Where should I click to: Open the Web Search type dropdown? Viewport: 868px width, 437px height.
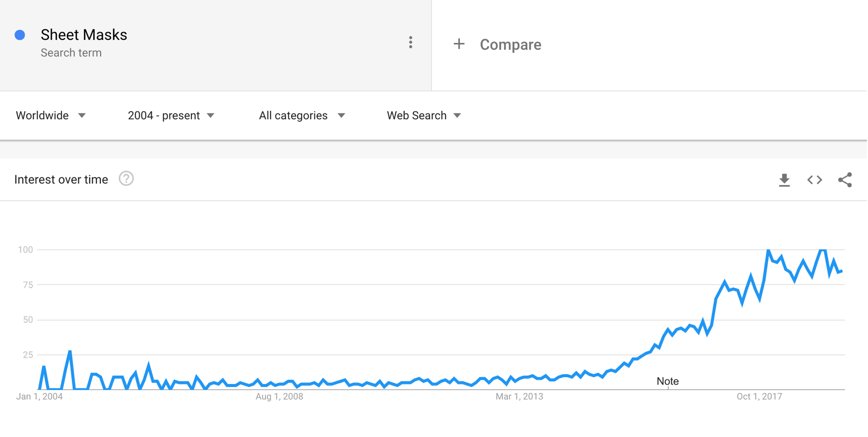424,116
